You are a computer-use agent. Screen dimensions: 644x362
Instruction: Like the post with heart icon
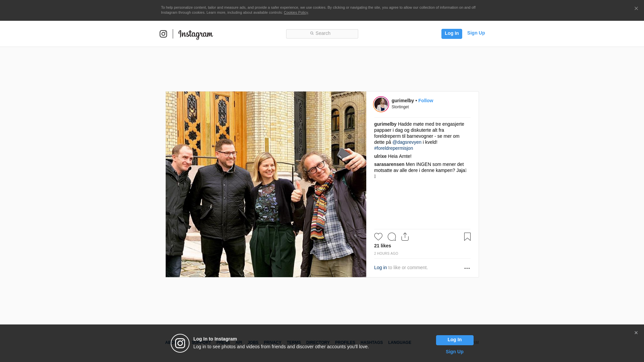378,237
